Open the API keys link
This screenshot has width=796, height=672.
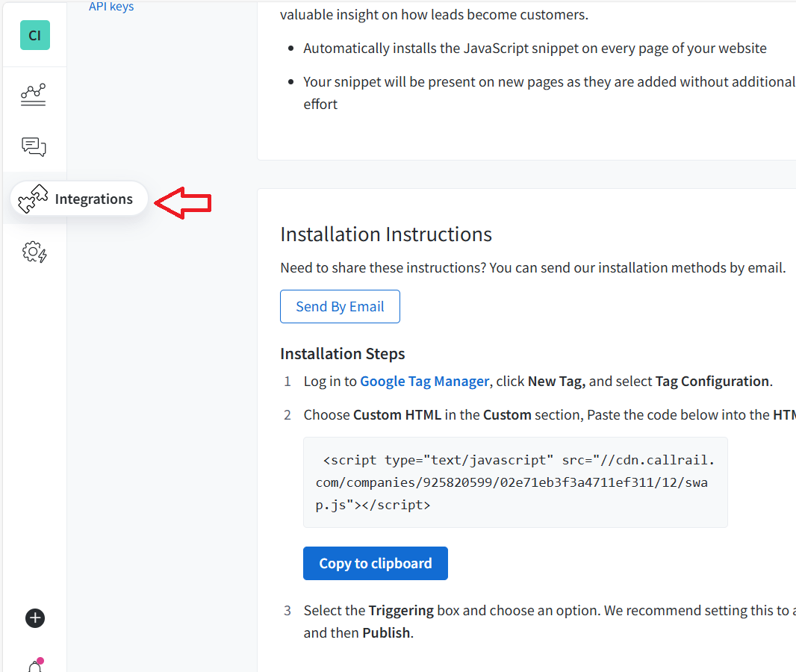click(111, 7)
